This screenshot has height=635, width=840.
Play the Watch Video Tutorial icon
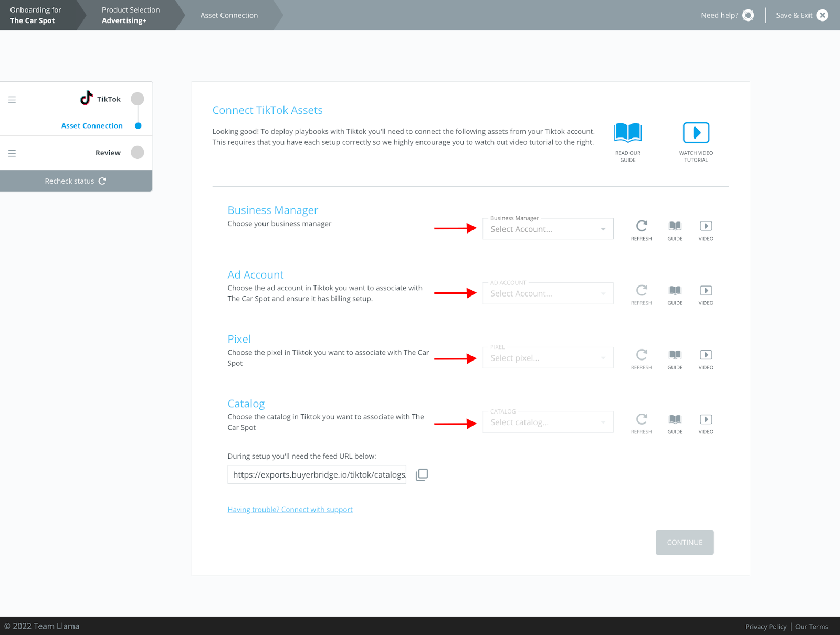(x=696, y=133)
